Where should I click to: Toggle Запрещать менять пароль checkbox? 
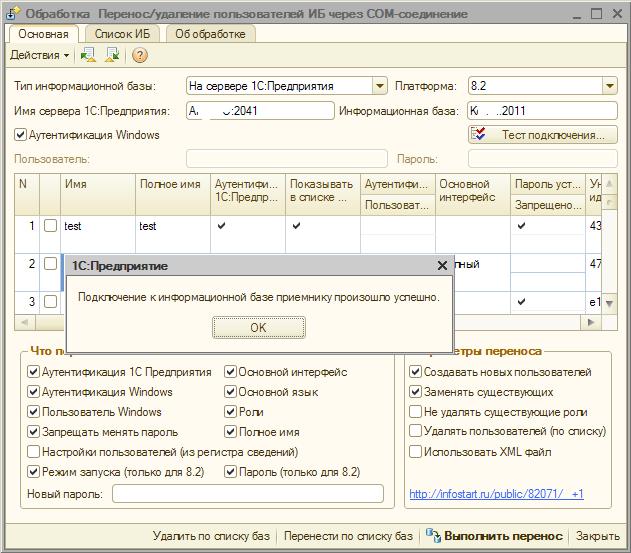tap(33, 432)
